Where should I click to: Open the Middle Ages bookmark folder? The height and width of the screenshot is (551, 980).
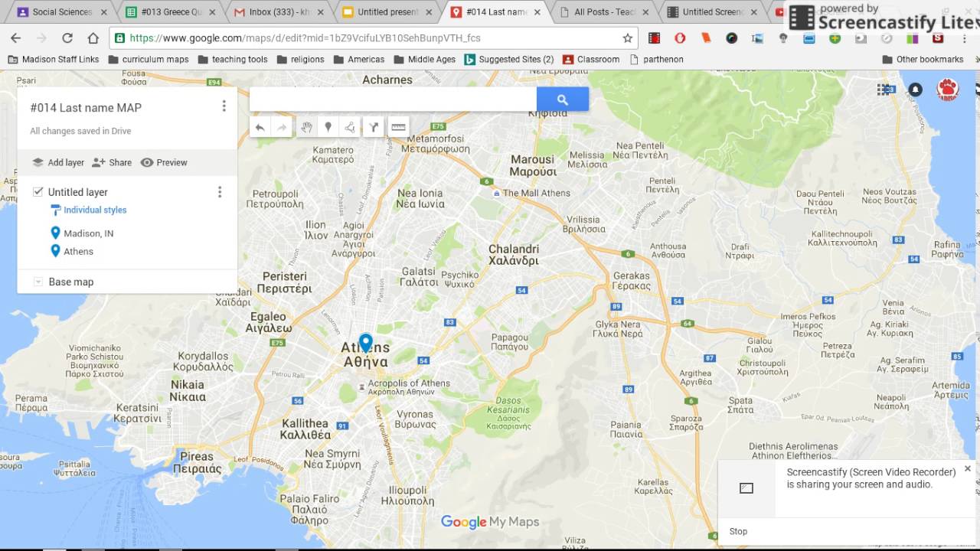click(x=425, y=59)
